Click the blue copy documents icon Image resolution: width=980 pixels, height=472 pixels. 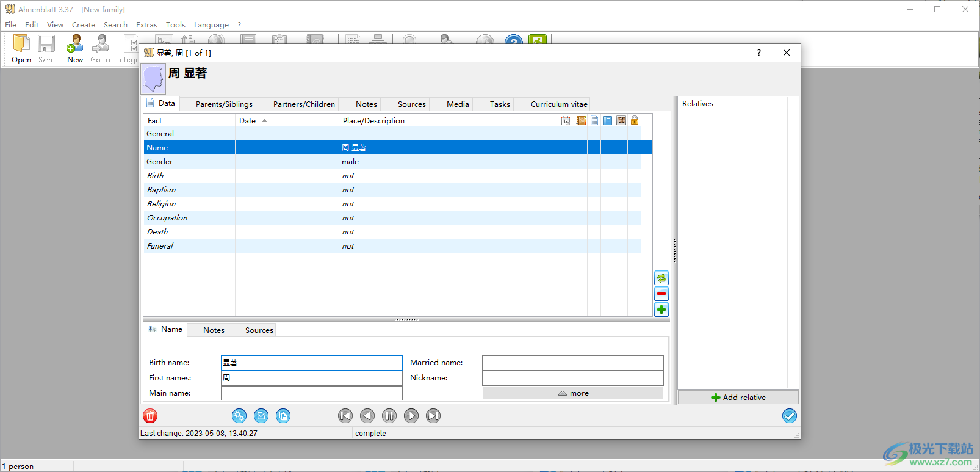tap(283, 416)
